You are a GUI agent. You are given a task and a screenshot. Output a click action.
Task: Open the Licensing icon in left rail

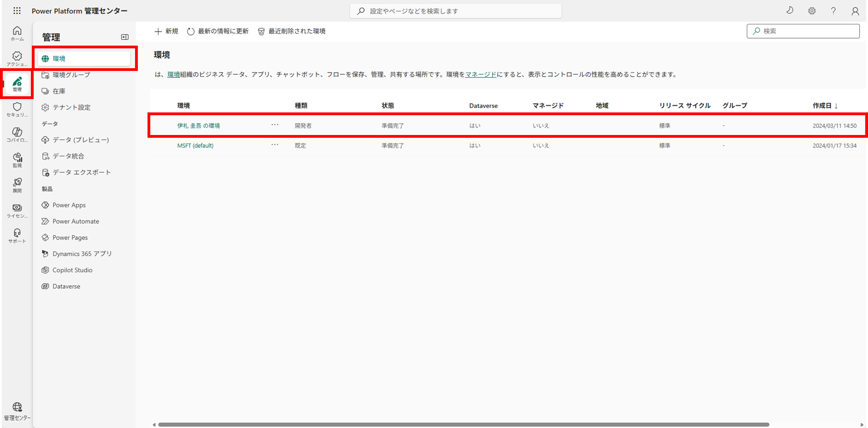click(17, 211)
